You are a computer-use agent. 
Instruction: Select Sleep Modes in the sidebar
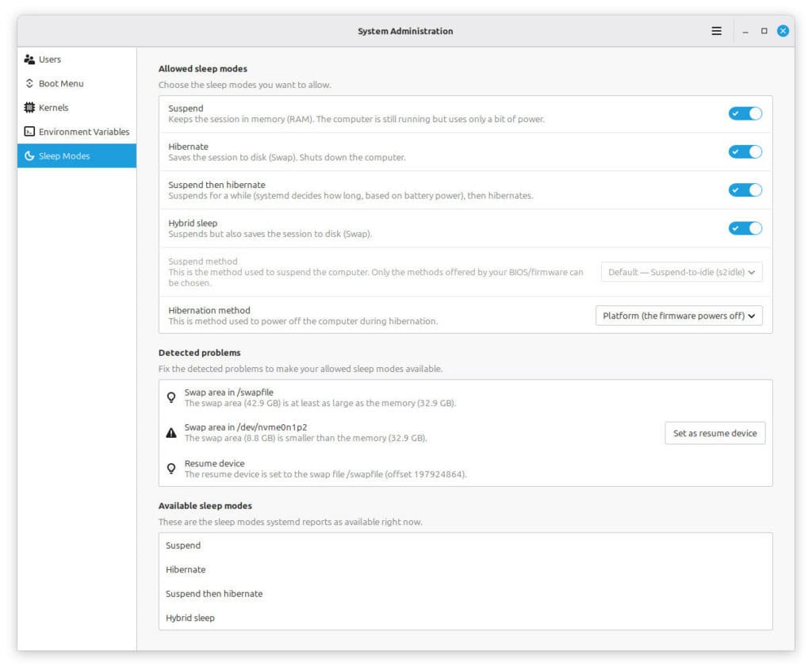[x=77, y=156]
